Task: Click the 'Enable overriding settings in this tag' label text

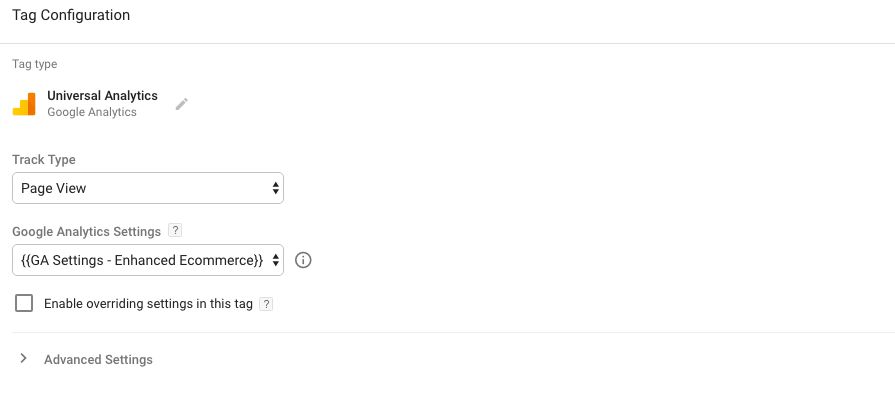Action: pos(148,304)
